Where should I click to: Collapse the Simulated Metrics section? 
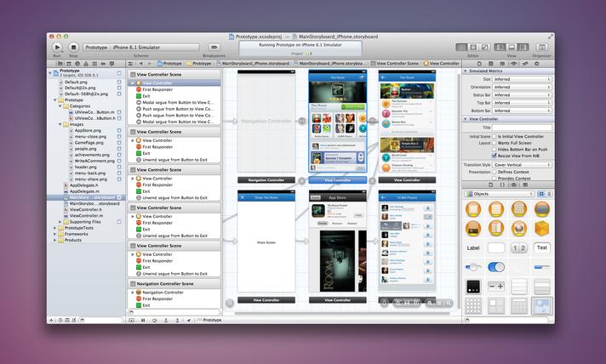click(x=466, y=71)
